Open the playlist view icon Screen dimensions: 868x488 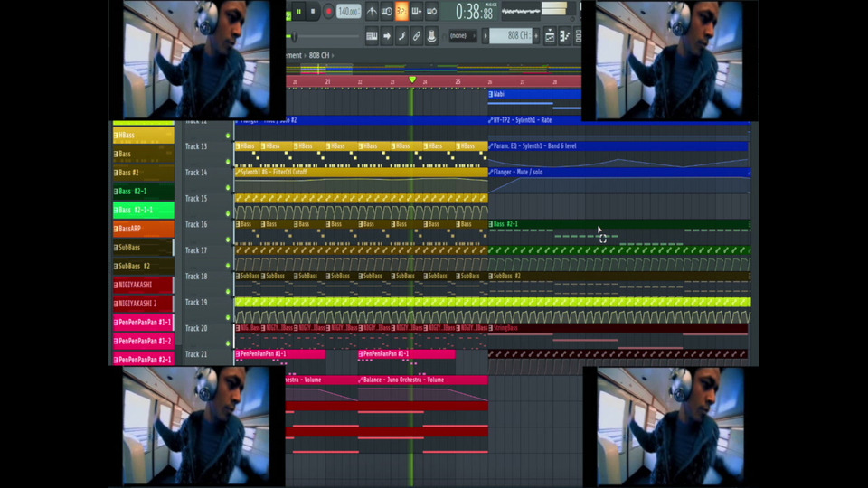pos(550,36)
